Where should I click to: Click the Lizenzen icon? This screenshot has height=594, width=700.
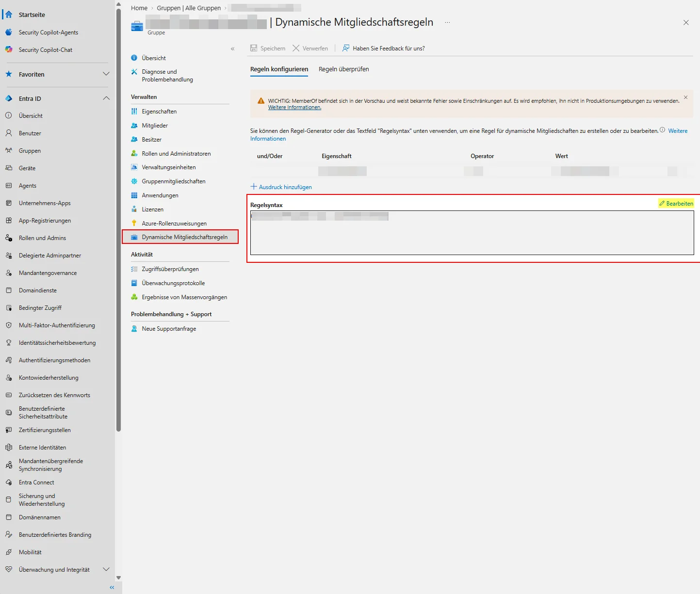click(134, 209)
